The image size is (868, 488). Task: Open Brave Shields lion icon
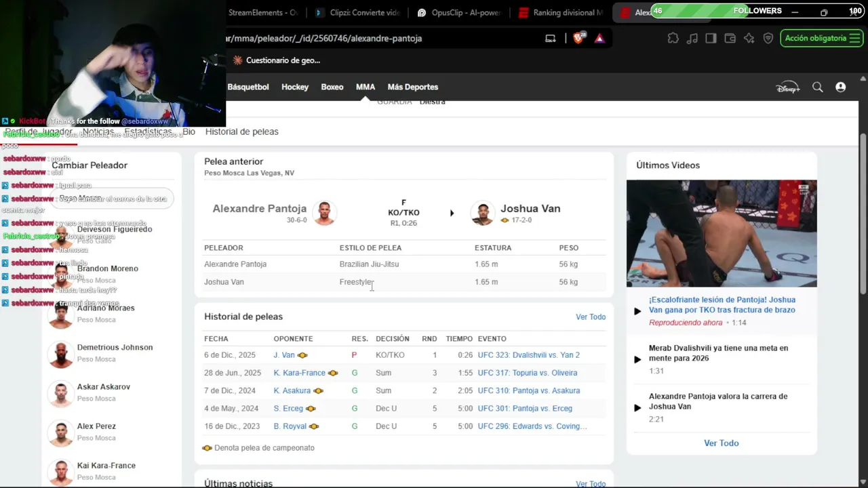coord(578,39)
